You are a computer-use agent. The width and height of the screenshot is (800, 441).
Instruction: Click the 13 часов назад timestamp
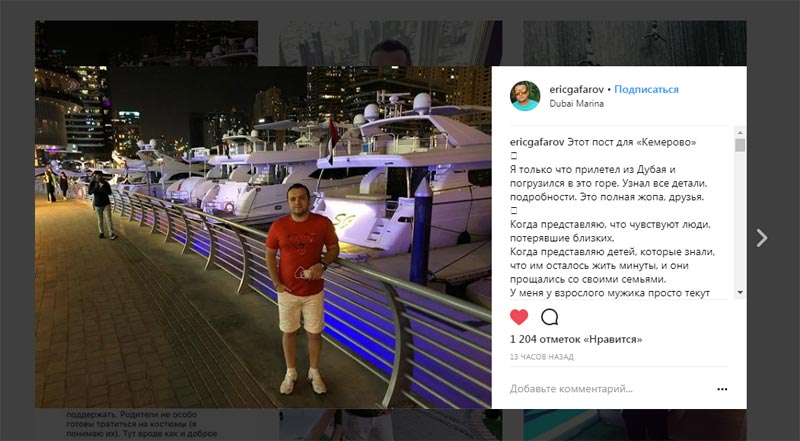click(541, 357)
